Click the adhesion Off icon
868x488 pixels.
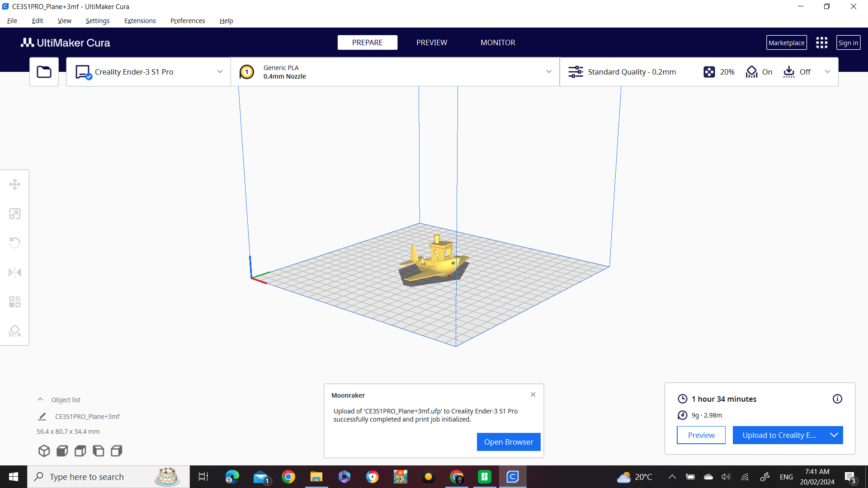789,72
